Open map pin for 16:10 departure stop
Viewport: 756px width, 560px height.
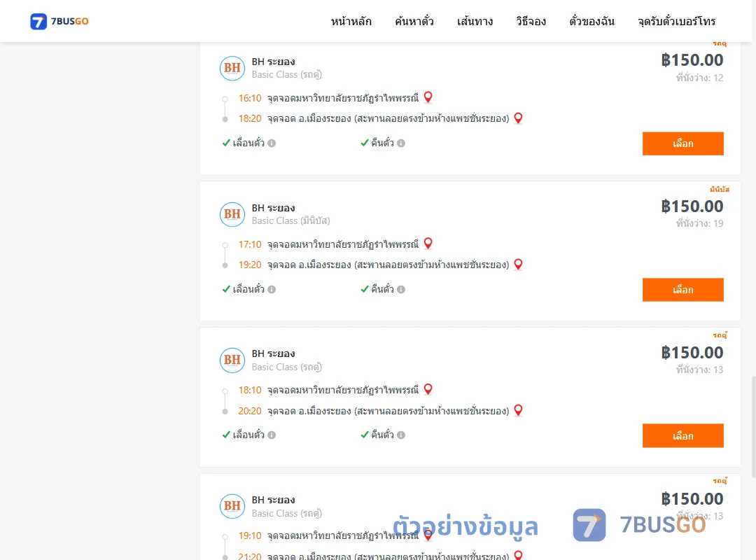click(428, 97)
